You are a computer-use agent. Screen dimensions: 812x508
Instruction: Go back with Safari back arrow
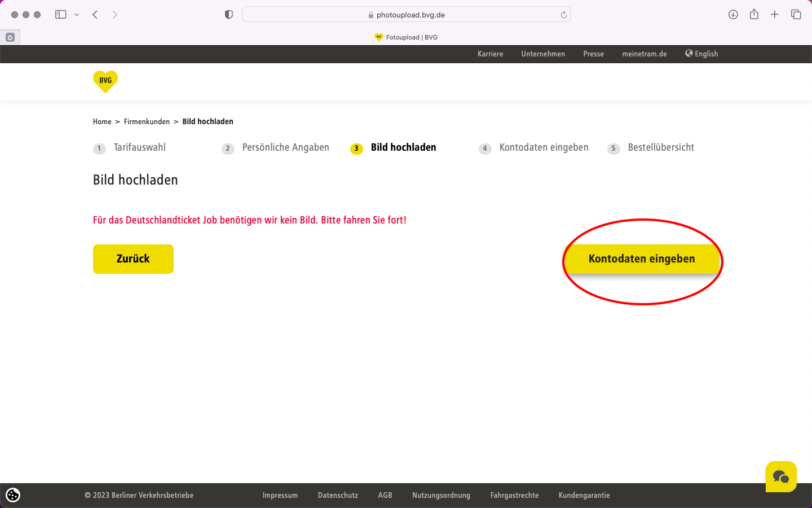point(95,15)
